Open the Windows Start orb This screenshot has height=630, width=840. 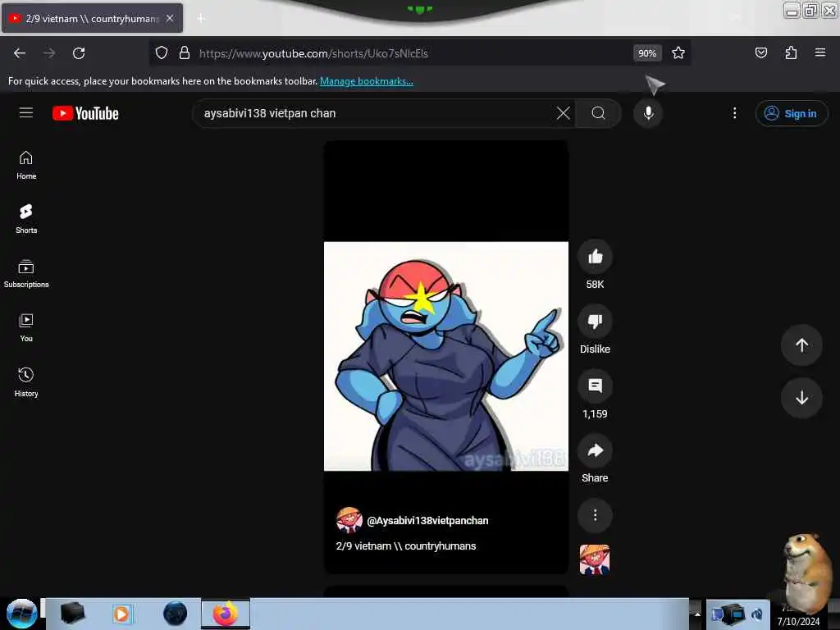21,614
